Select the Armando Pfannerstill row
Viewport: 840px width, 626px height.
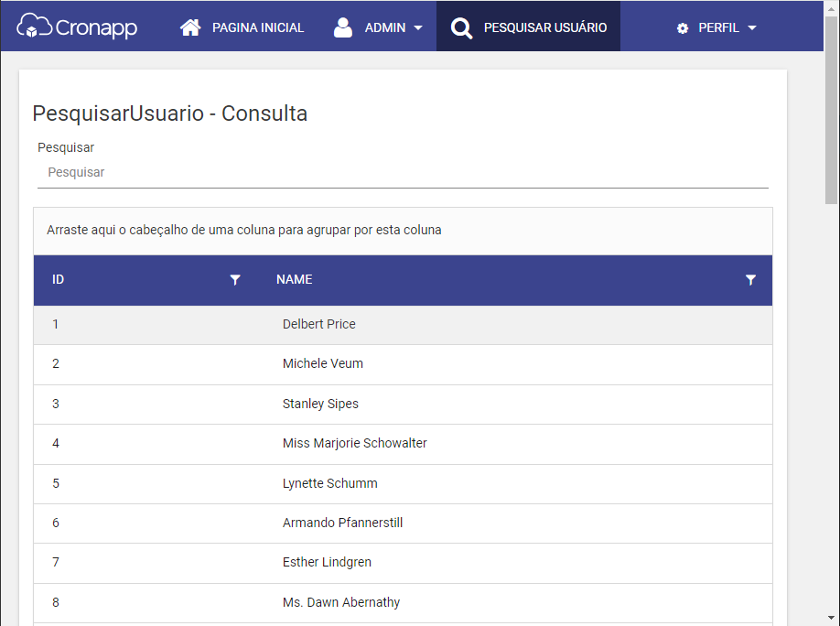click(x=403, y=523)
